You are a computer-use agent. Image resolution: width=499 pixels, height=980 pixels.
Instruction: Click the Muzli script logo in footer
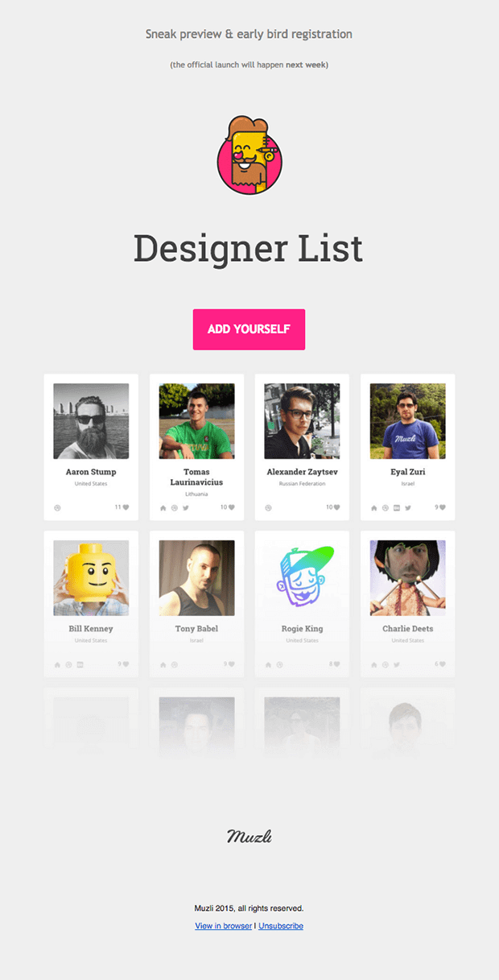click(x=249, y=837)
